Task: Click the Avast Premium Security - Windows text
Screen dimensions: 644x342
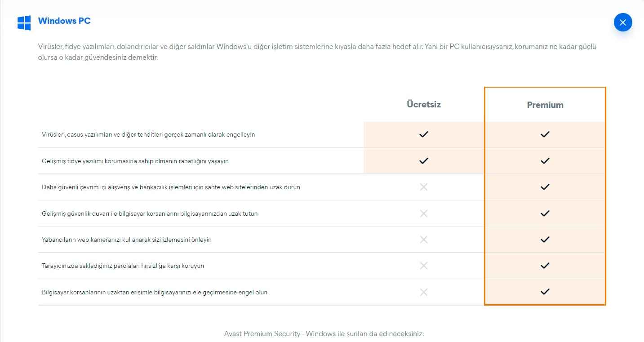Action: [324, 333]
